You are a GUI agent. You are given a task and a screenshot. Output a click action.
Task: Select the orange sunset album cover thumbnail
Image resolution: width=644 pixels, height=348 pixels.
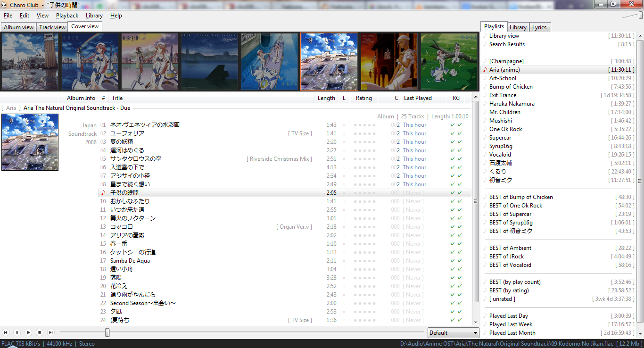tap(389, 61)
